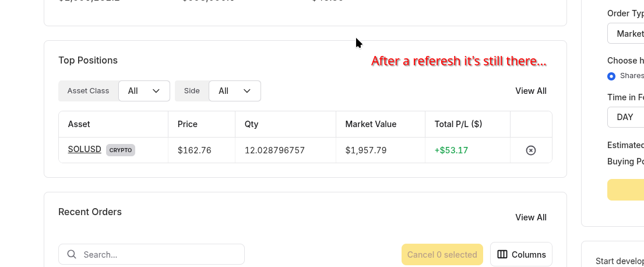644x267 pixels.
Task: View all Top Positions
Action: 530,91
